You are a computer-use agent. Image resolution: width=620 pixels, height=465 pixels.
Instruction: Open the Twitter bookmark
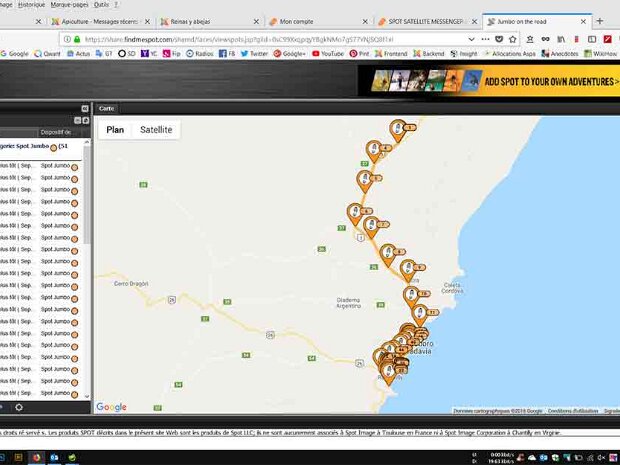pos(254,53)
